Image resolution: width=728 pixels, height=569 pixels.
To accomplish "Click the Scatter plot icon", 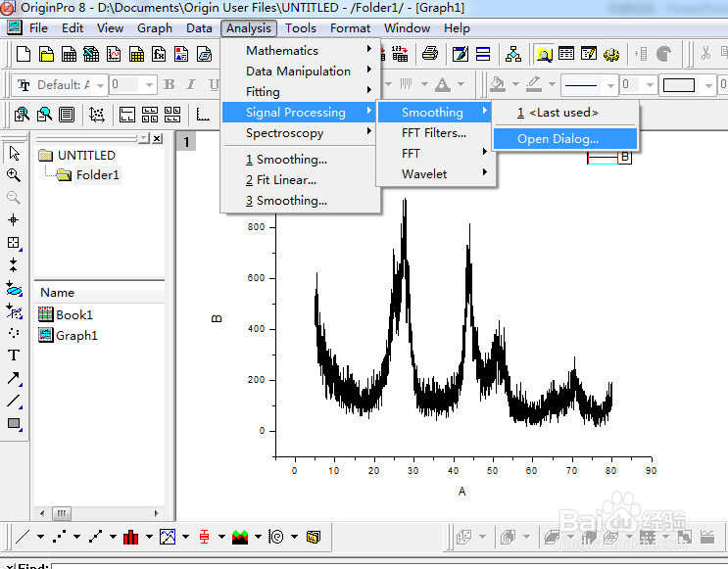I will tap(59, 537).
